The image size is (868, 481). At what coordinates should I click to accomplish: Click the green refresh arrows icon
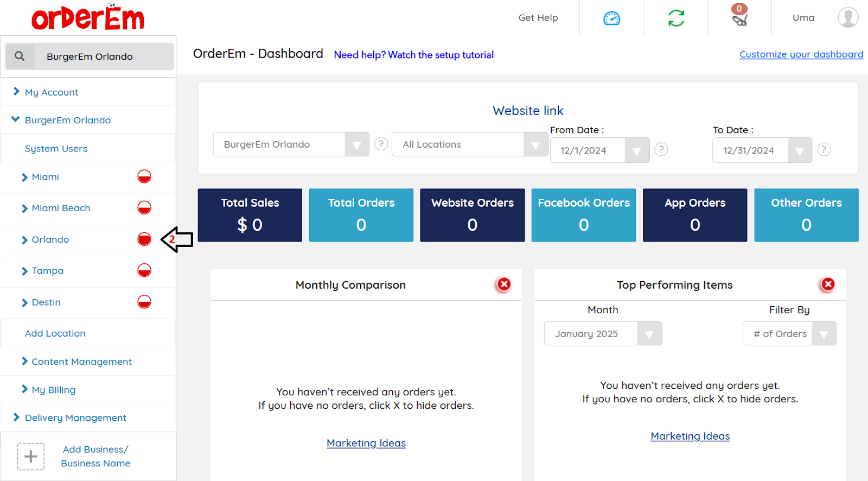676,18
